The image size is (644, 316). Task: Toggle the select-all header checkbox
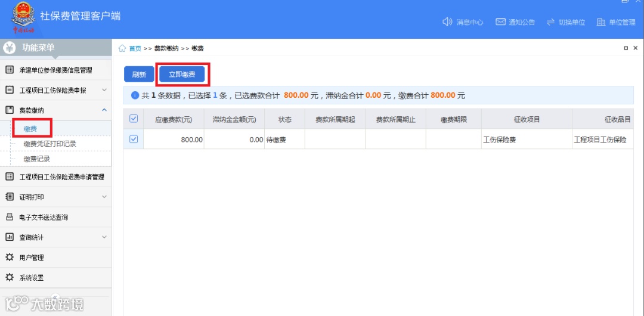coord(134,119)
